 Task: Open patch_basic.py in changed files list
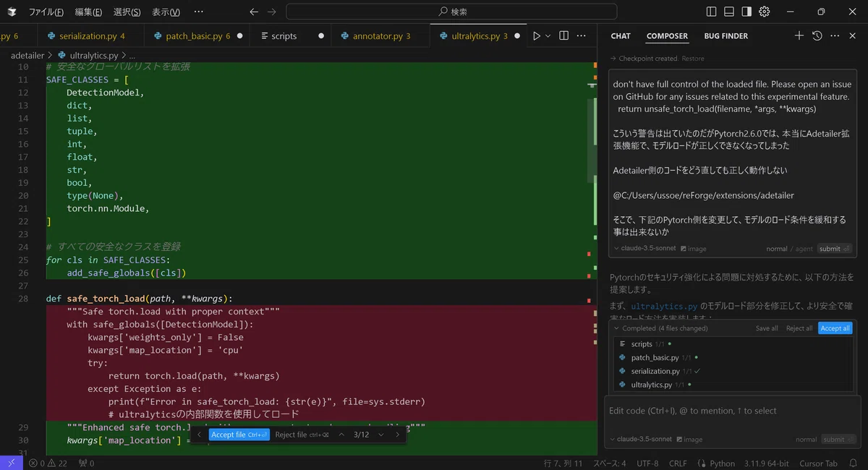[734, 358]
